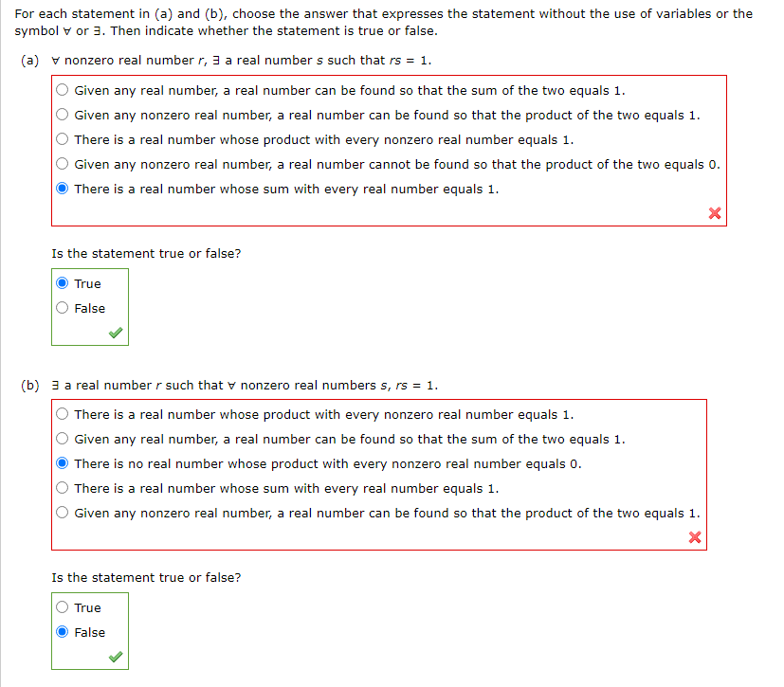
Task: Mark False for statement (b)
Action: point(61,631)
